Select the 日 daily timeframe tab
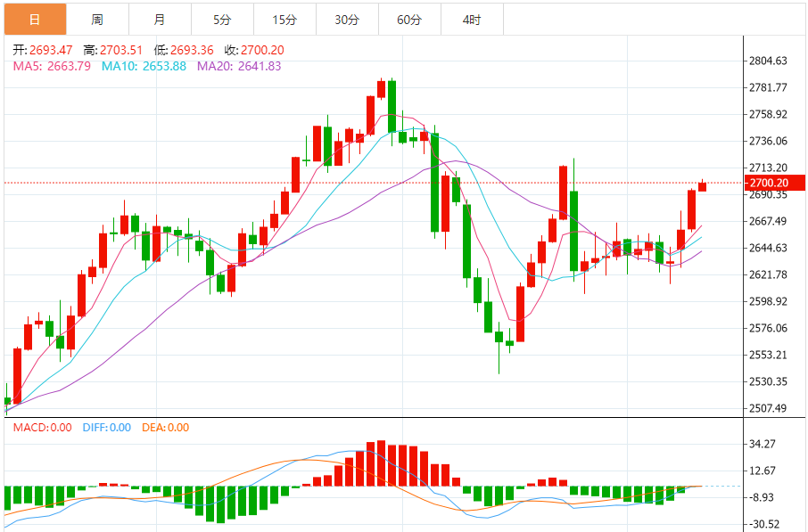Screen dimensions: 808x532 point(35,20)
